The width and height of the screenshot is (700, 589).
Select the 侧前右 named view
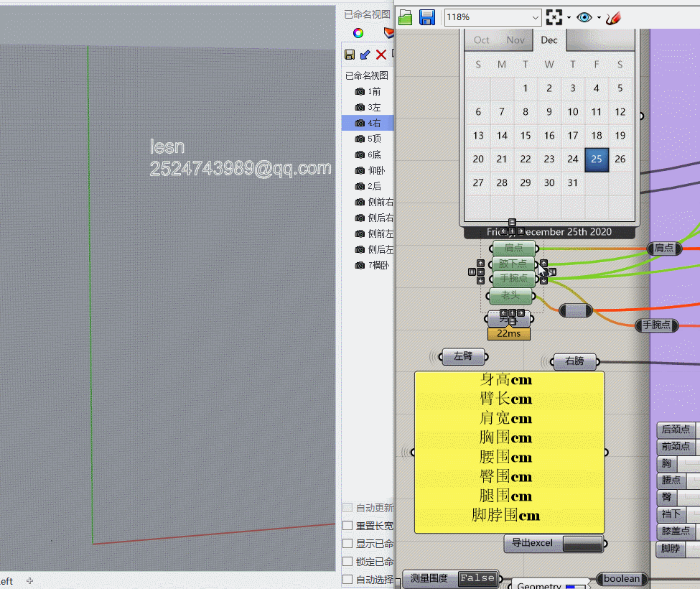(368, 202)
